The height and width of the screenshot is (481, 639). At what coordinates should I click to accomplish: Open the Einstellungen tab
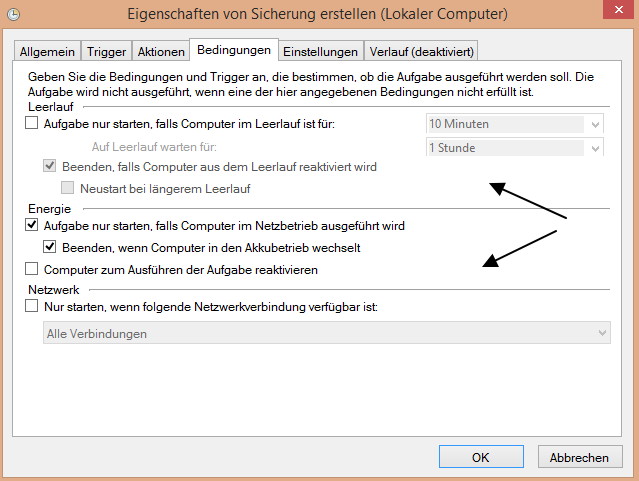click(x=320, y=51)
